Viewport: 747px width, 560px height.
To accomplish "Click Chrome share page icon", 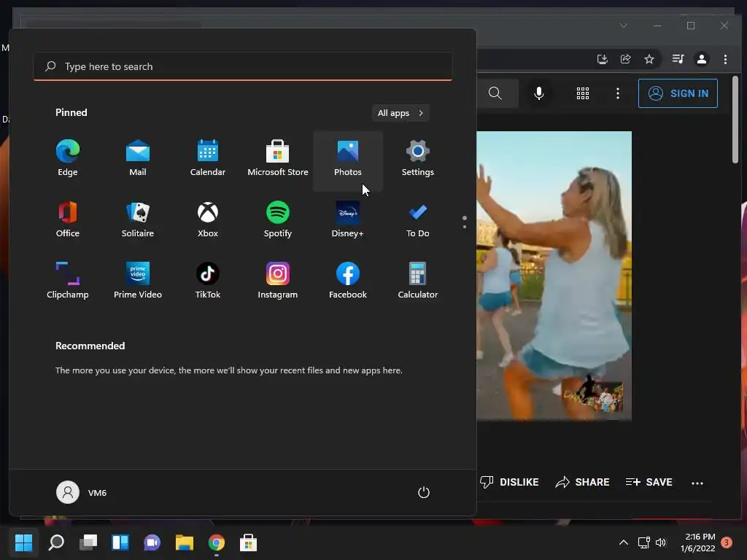I will (x=625, y=59).
